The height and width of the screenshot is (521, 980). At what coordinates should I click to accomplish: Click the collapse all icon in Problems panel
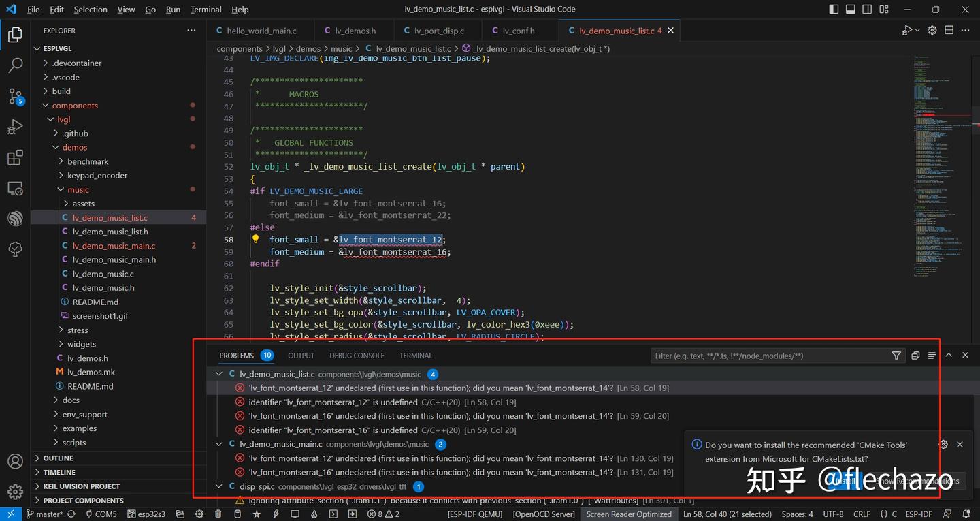[x=915, y=356]
